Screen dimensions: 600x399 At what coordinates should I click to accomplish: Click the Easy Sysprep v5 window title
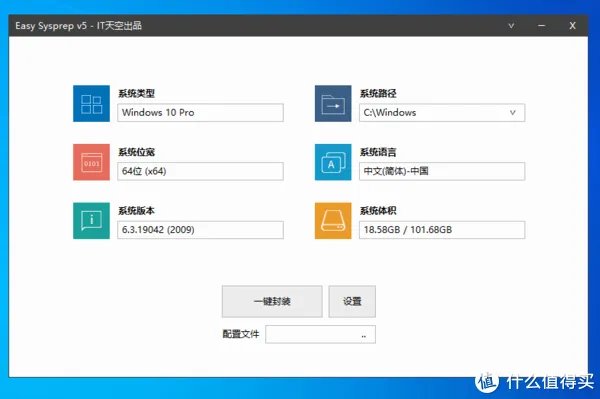click(x=78, y=26)
